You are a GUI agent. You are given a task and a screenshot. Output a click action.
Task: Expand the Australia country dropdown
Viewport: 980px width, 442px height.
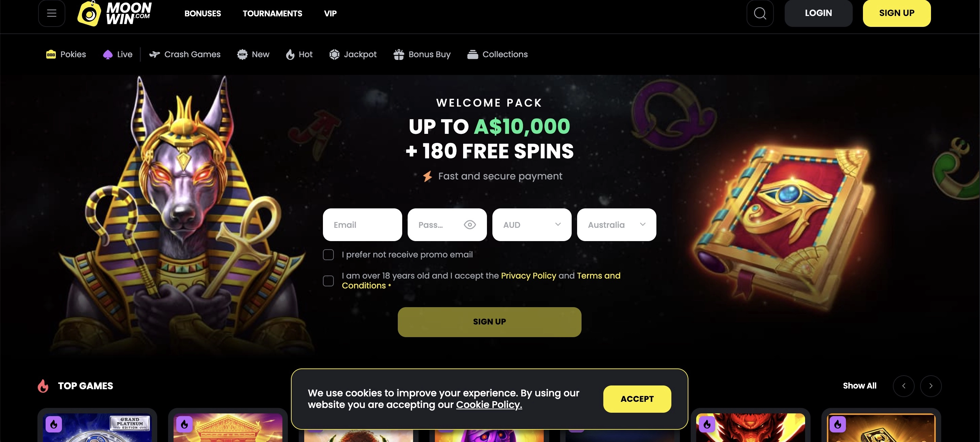point(616,225)
